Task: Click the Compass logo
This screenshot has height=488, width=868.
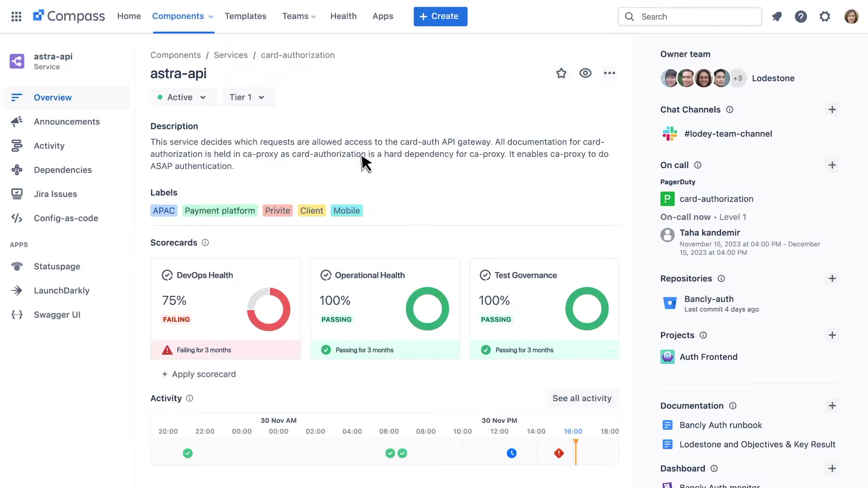Action: pyautogui.click(x=69, y=16)
